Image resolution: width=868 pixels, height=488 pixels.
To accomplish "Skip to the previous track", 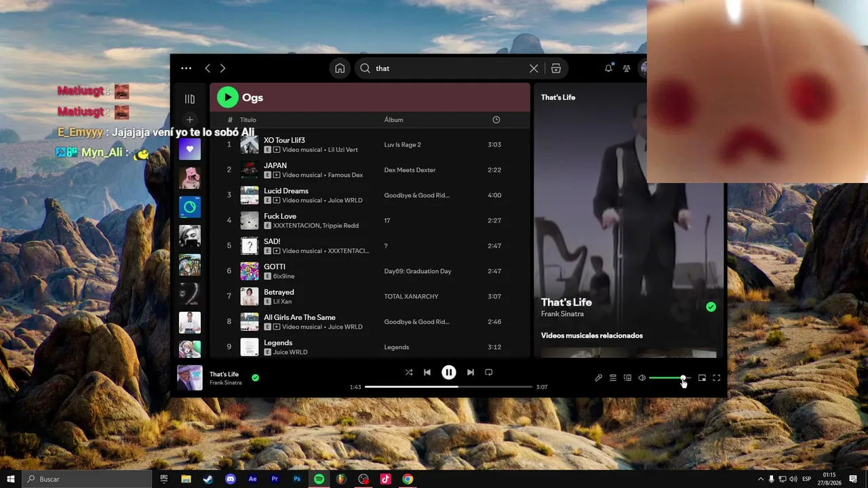I will click(427, 372).
